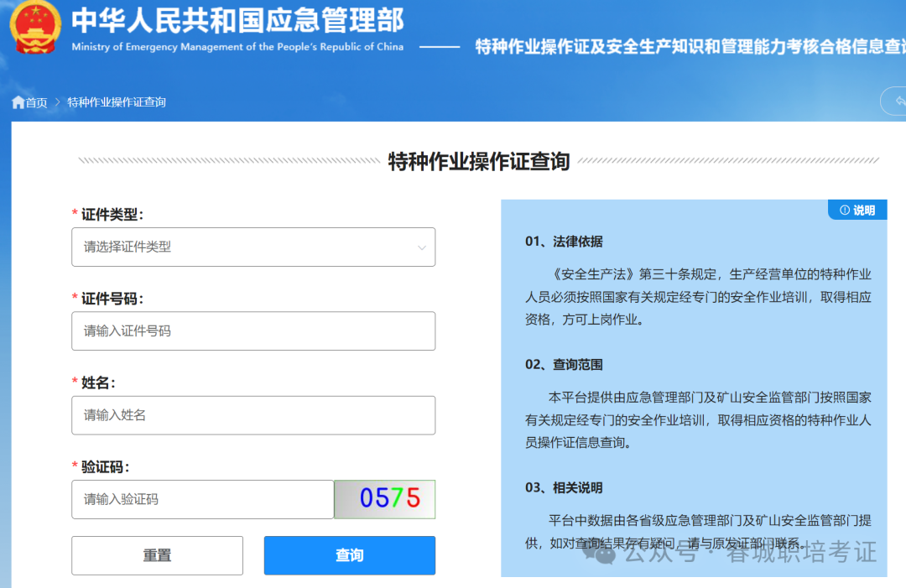This screenshot has width=906, height=588.
Task: Click the 证件号码 field label
Action: [112, 299]
